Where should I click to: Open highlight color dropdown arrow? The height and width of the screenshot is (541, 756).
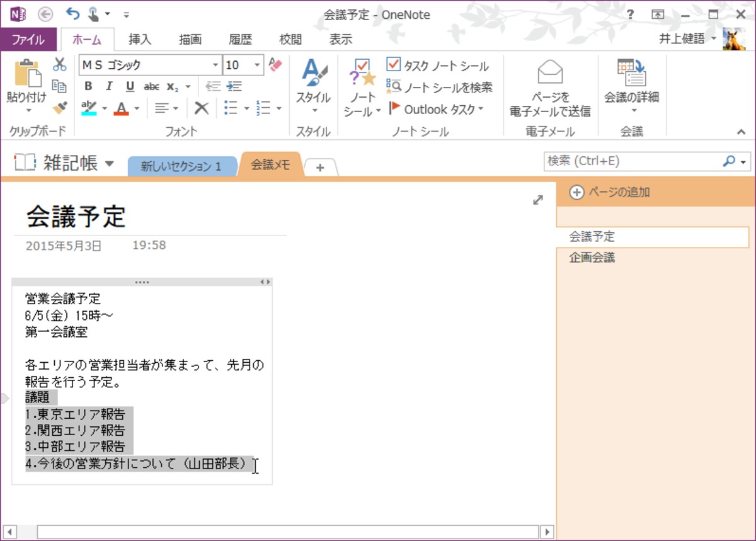tap(105, 108)
